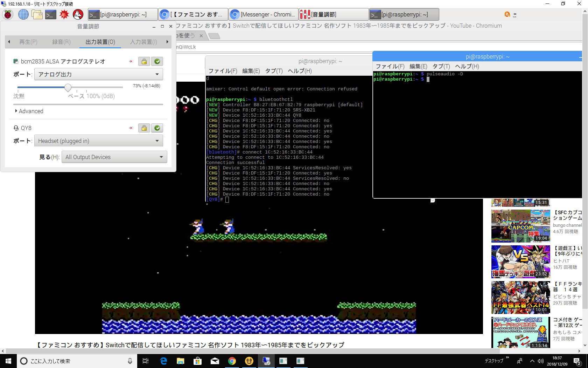Open the file manager folder icon

[37, 14]
